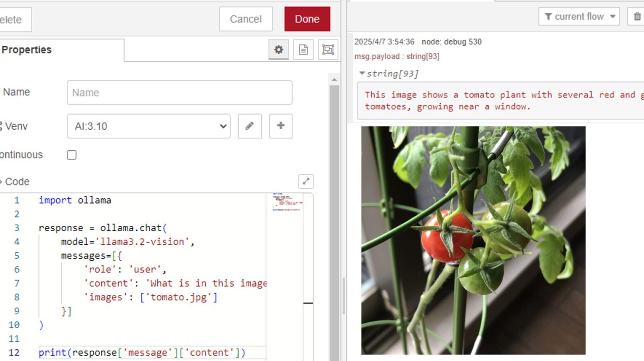Click the tomato plant image in debug panel
Screen dimensions: 644x361
point(474,241)
